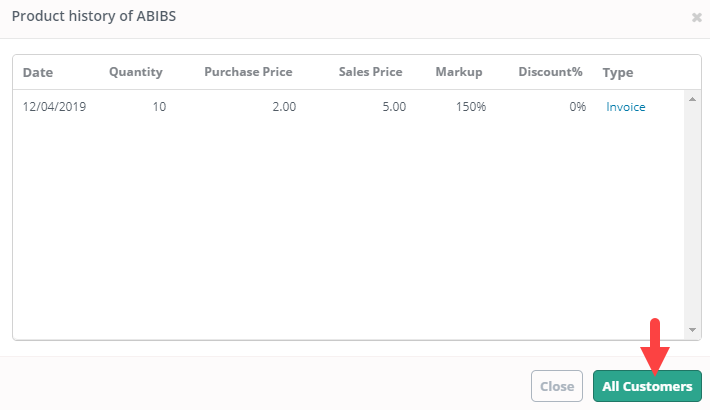This screenshot has height=410, width=710.
Task: Click the Discount% column header
Action: click(550, 72)
